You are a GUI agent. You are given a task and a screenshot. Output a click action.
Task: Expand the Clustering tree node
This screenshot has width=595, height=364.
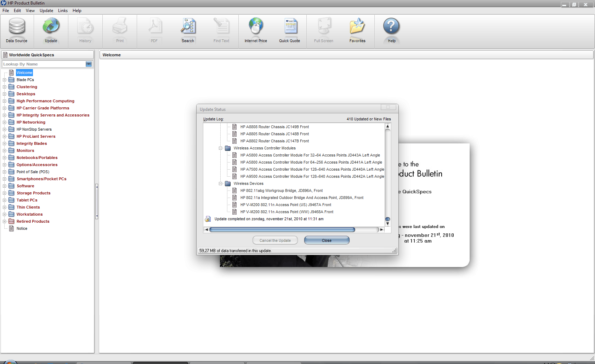tap(4, 87)
